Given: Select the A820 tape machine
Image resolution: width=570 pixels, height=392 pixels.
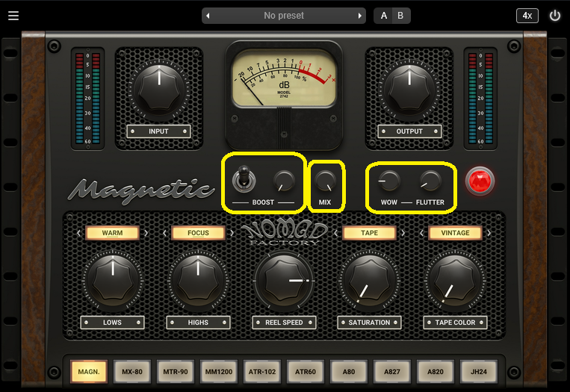Looking at the screenshot, I should (x=435, y=372).
